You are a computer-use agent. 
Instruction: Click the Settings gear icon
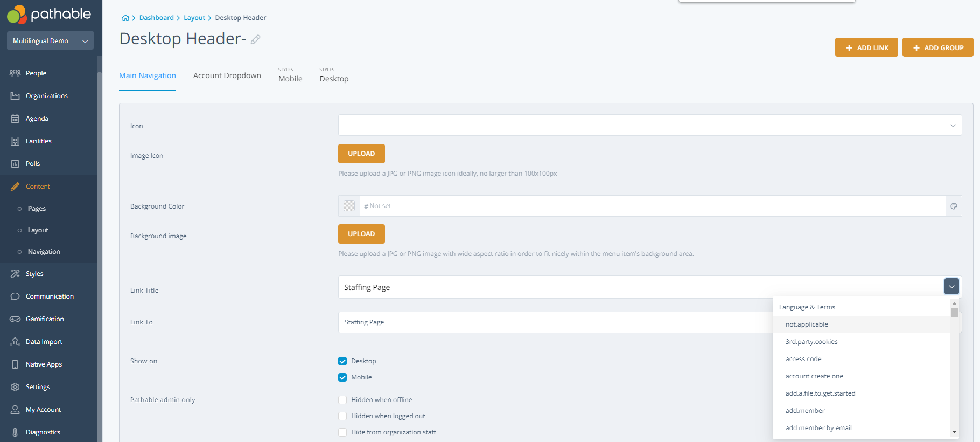[15, 387]
